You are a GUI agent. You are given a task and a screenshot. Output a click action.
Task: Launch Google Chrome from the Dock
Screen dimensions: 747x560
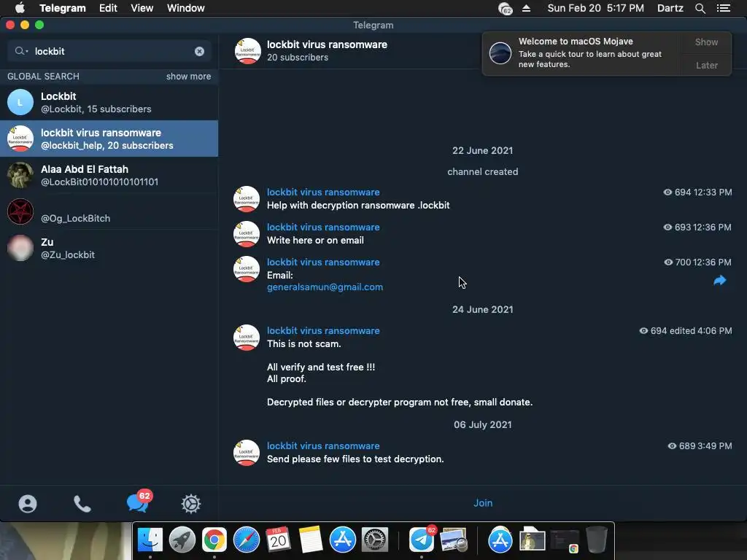[214, 540]
